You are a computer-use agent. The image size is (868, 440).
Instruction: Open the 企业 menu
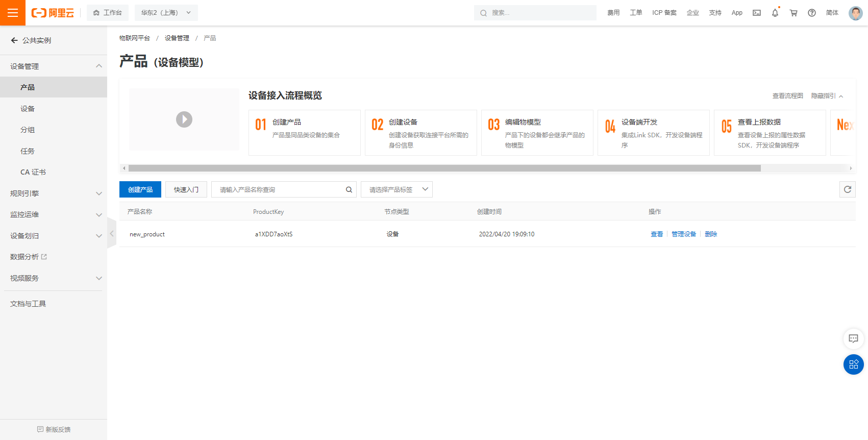[693, 13]
